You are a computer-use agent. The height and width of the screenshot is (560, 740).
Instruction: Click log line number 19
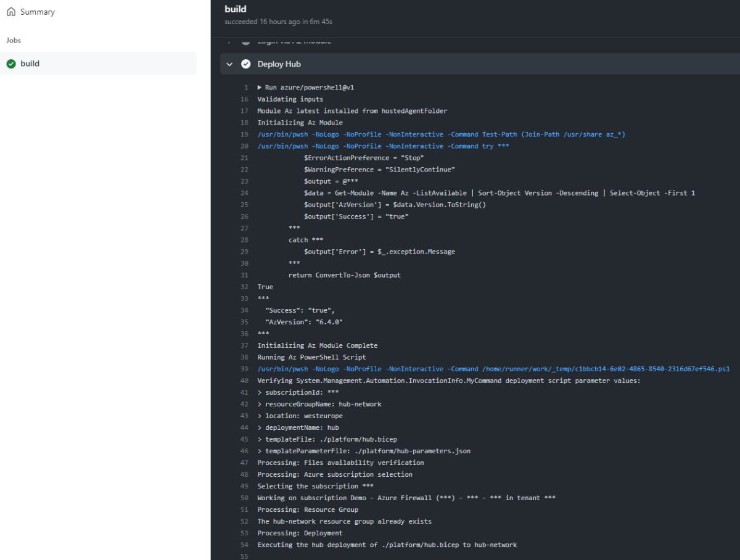pyautogui.click(x=244, y=134)
